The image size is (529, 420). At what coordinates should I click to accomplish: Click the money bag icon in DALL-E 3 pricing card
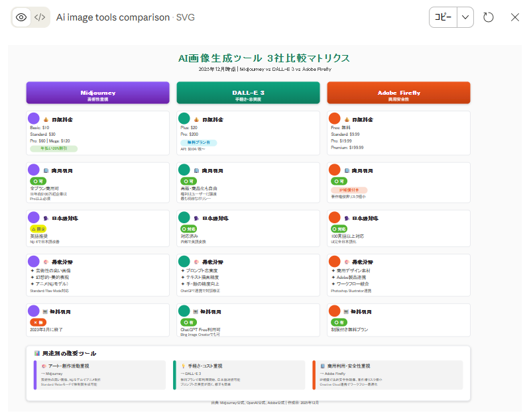[197, 120]
